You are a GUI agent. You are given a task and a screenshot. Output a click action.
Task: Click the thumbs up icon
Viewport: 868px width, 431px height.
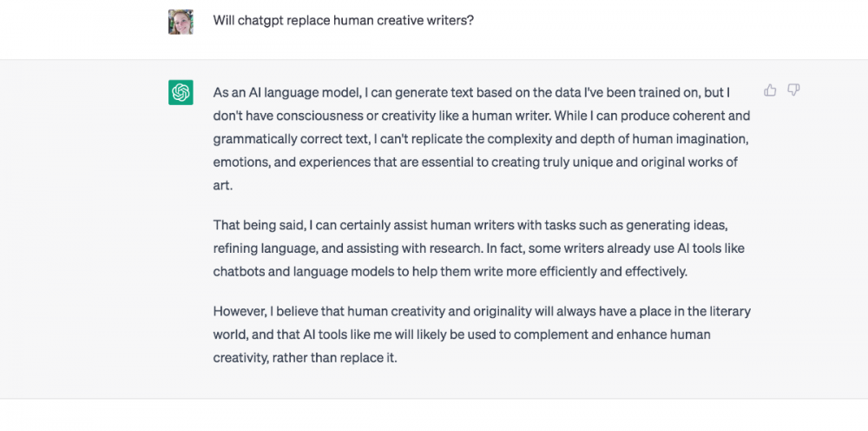[770, 90]
